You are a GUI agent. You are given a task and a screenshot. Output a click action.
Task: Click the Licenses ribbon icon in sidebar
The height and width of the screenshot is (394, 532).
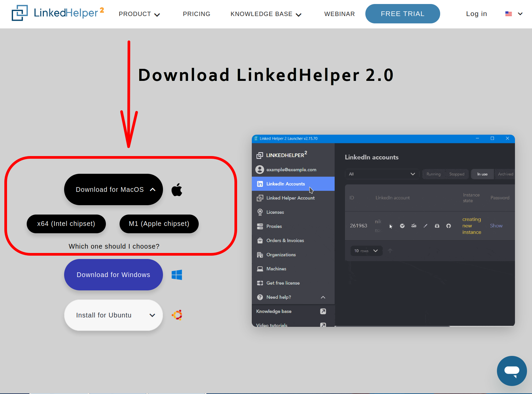pos(260,212)
